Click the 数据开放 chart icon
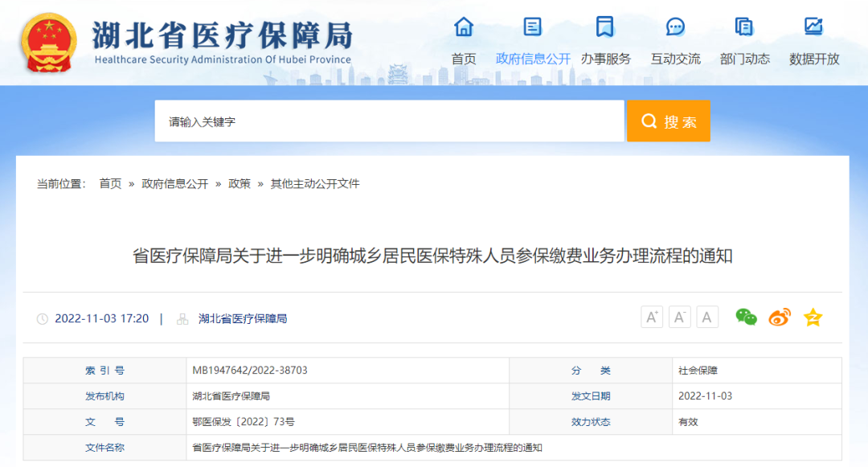868x467 pixels. 813,27
